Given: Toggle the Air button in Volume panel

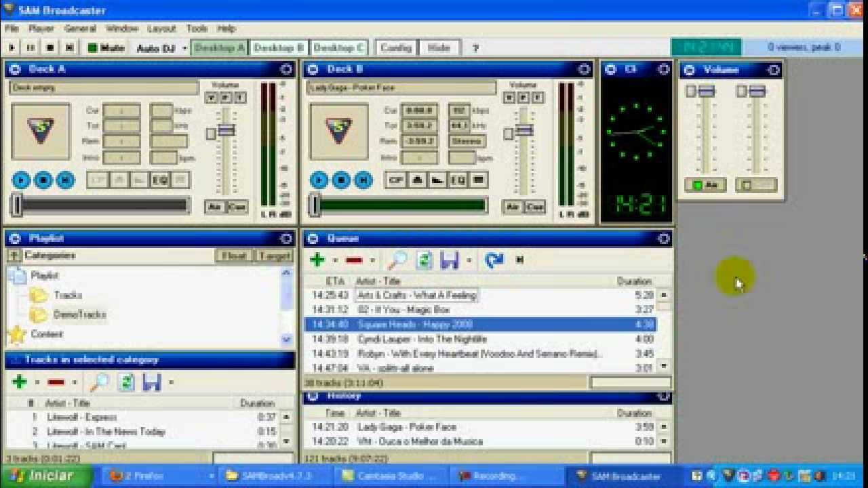Looking at the screenshot, I should coord(705,185).
